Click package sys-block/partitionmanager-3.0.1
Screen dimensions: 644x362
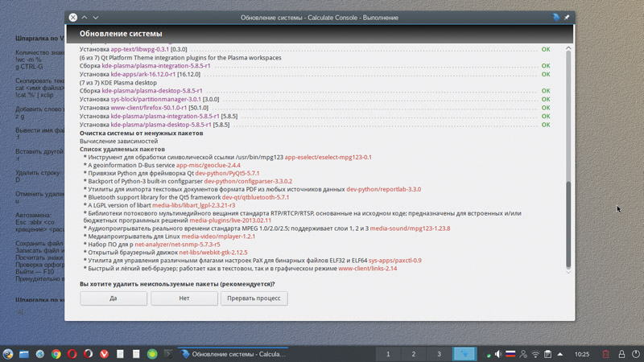coord(155,99)
